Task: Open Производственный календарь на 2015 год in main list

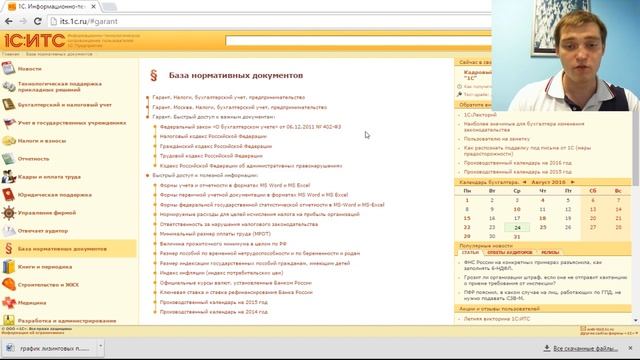Action: (213, 302)
